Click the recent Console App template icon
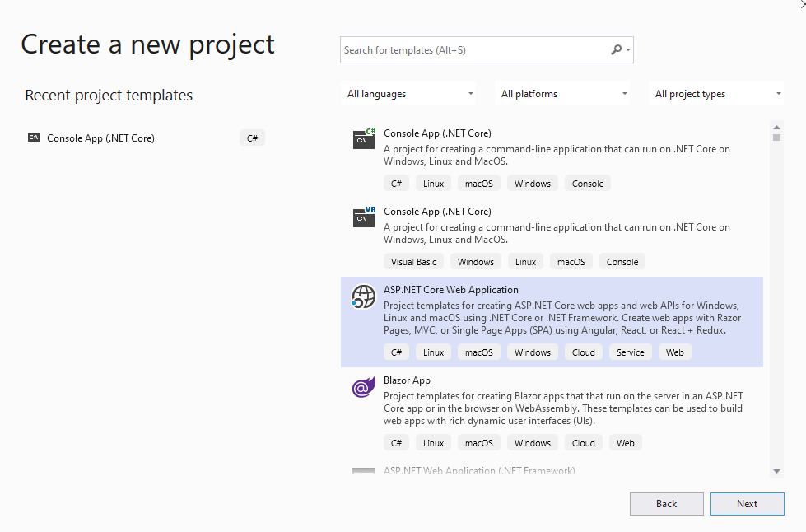 pyautogui.click(x=34, y=138)
